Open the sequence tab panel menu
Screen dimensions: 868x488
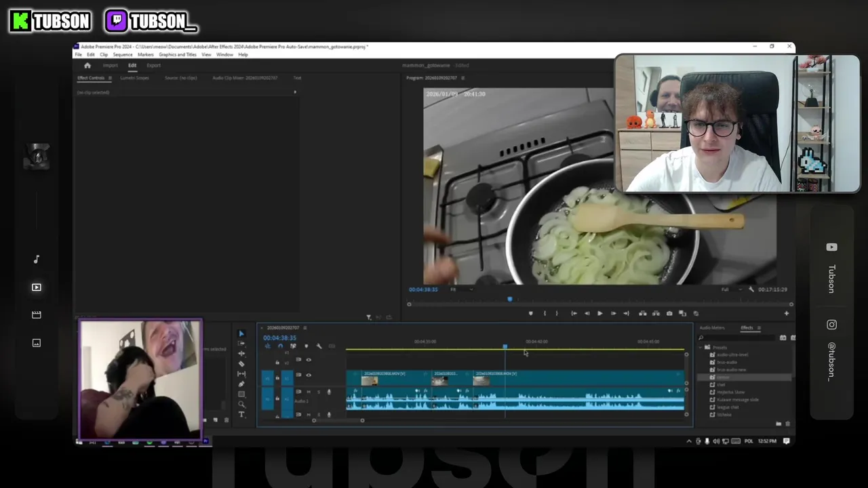coord(305,328)
